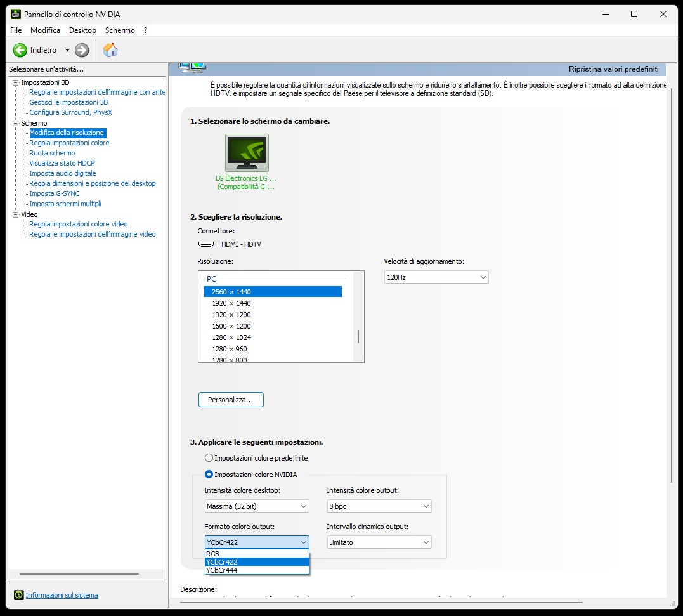Collapse the Video tree node
The height and width of the screenshot is (616, 683).
(x=16, y=214)
